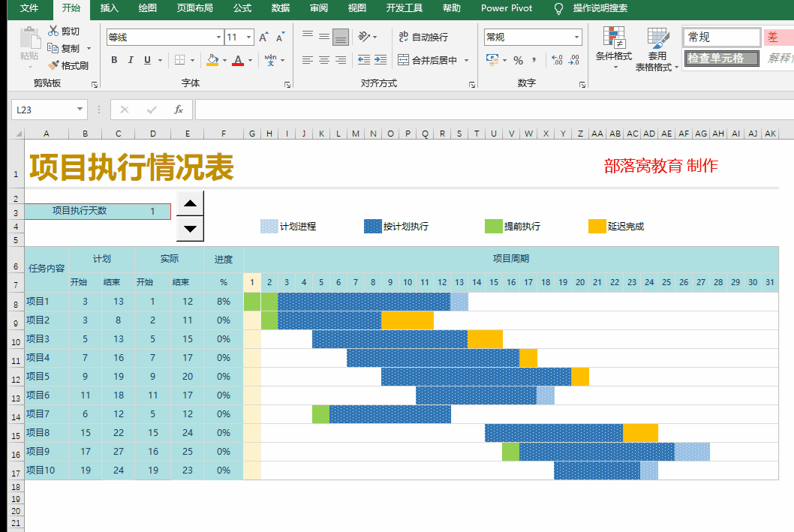Apply comma style

(x=534, y=60)
